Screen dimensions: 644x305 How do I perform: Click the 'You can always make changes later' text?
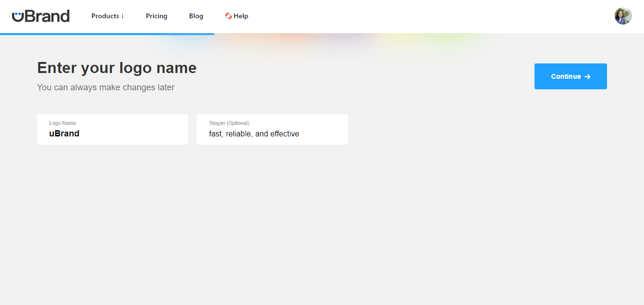pyautogui.click(x=106, y=87)
